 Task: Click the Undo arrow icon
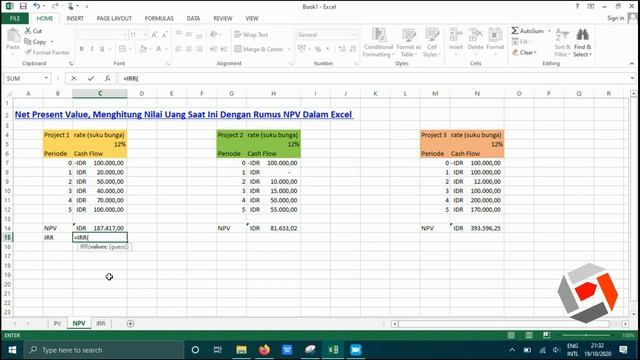click(37, 6)
